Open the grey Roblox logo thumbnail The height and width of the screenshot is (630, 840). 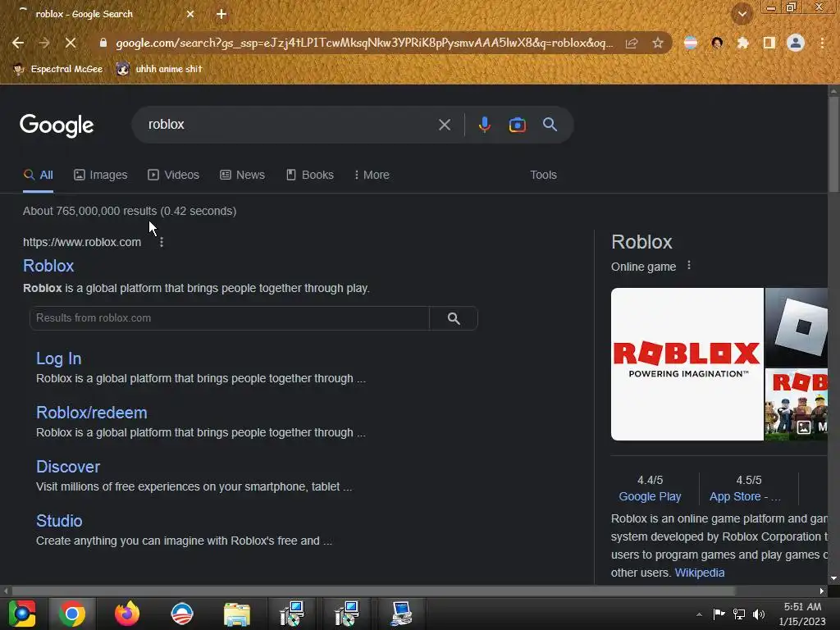point(796,327)
